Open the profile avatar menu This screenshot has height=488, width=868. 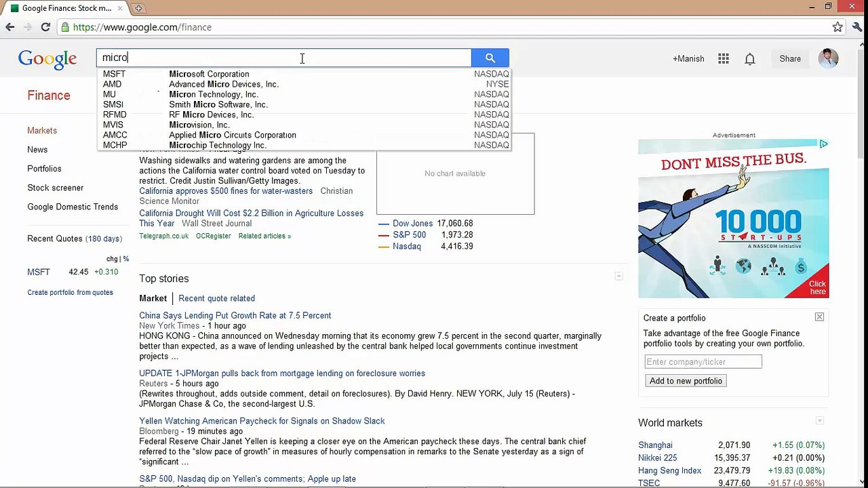click(828, 58)
